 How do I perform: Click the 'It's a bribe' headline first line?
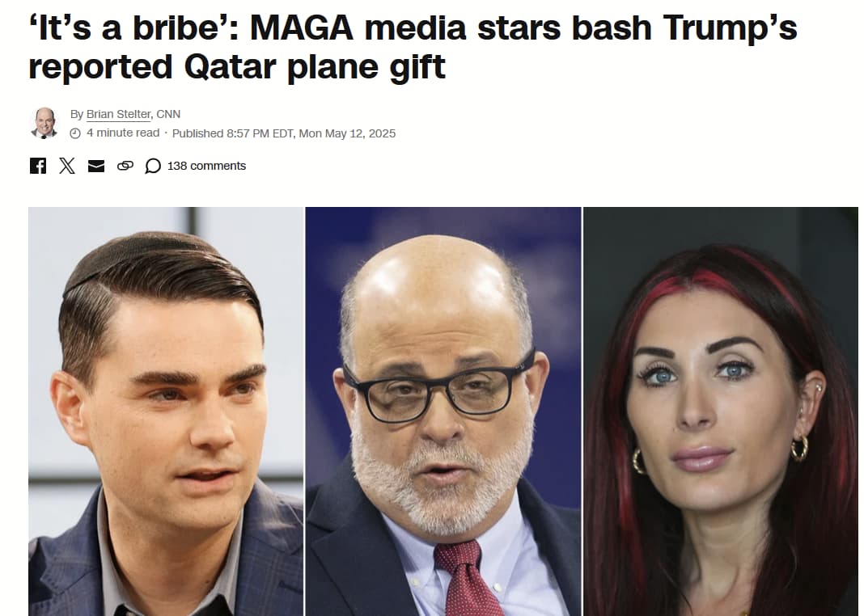[413, 27]
